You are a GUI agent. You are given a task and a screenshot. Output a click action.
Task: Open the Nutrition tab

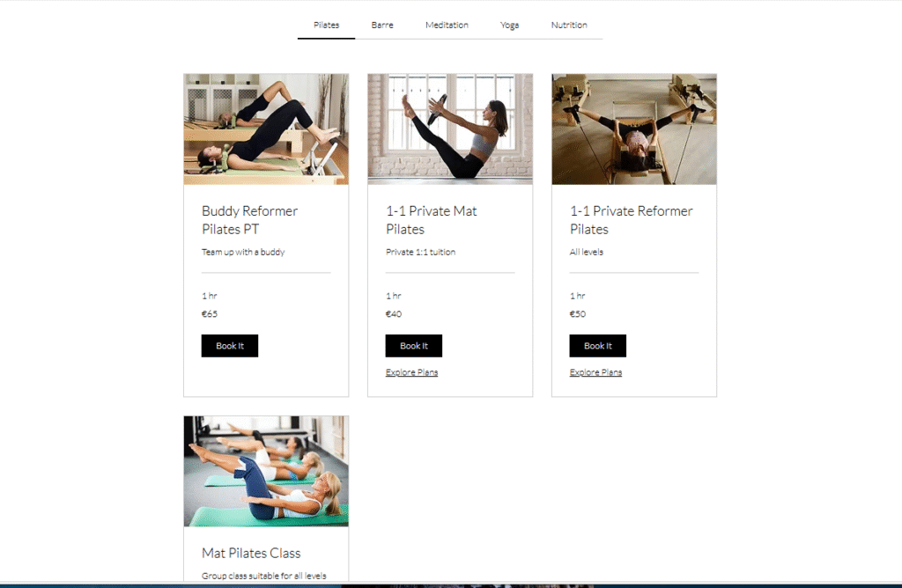(x=569, y=26)
